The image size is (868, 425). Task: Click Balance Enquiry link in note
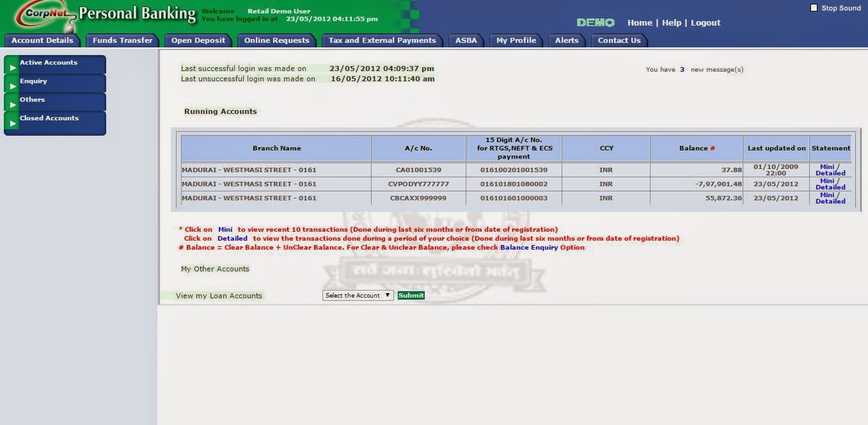[529, 247]
